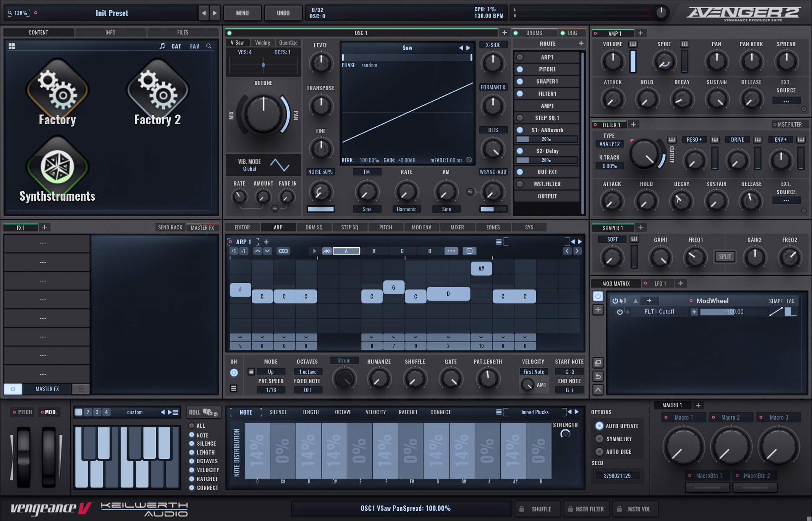Open PAT.SPEED dropdown showing 1/16
The image size is (812, 521).
click(x=271, y=390)
